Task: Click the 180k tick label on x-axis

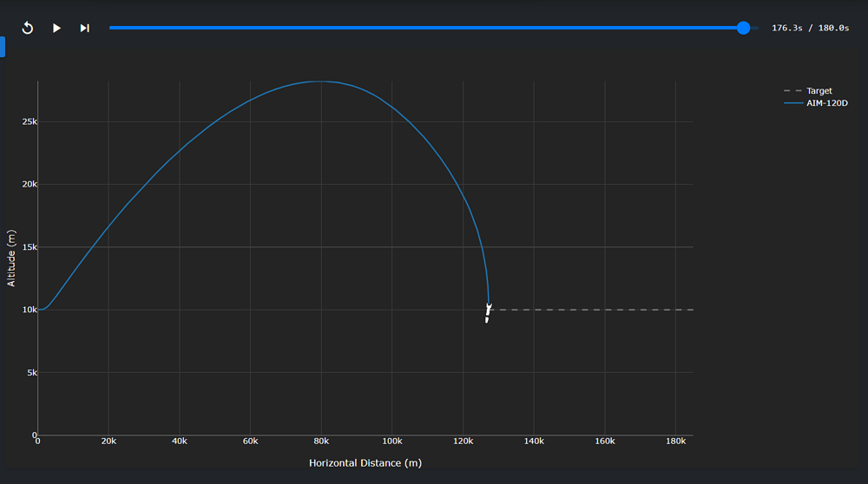Action: point(674,441)
